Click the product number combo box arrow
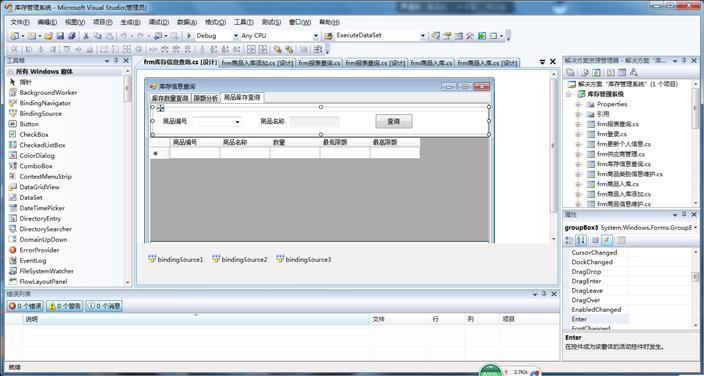The image size is (704, 376). [237, 122]
